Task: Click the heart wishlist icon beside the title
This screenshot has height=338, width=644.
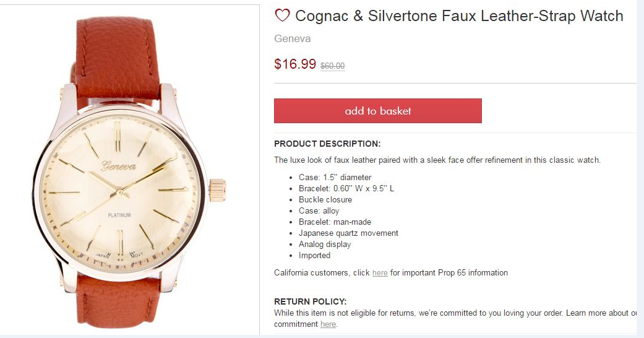Action: tap(282, 15)
